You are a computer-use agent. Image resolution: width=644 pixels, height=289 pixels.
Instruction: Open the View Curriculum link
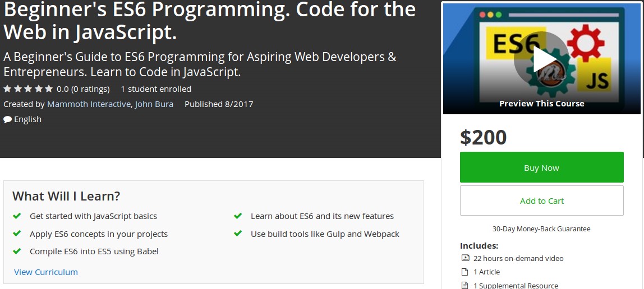tap(45, 272)
